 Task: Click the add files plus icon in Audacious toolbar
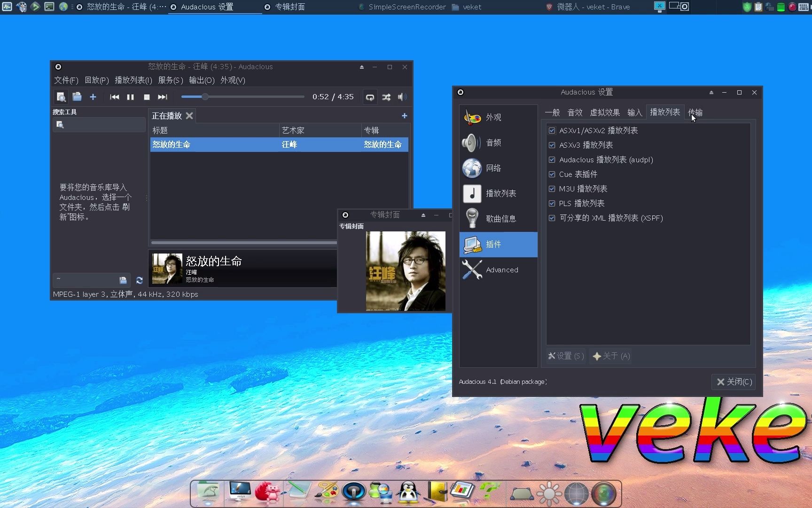coord(93,97)
